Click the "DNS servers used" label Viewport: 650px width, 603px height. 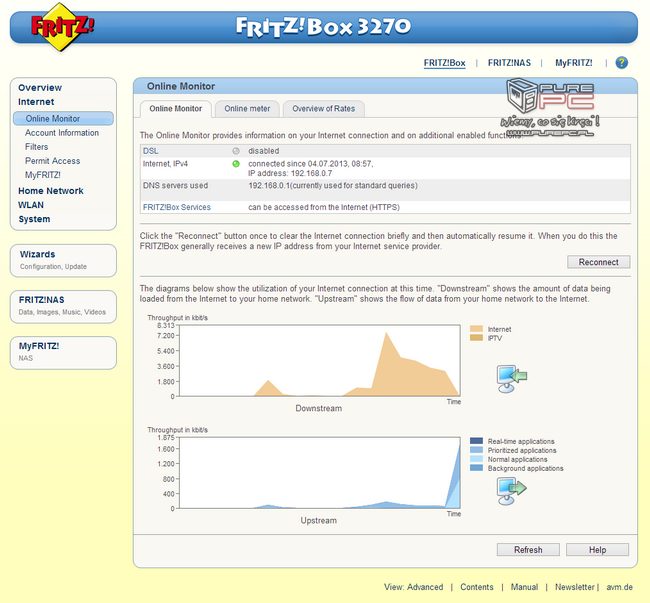175,185
